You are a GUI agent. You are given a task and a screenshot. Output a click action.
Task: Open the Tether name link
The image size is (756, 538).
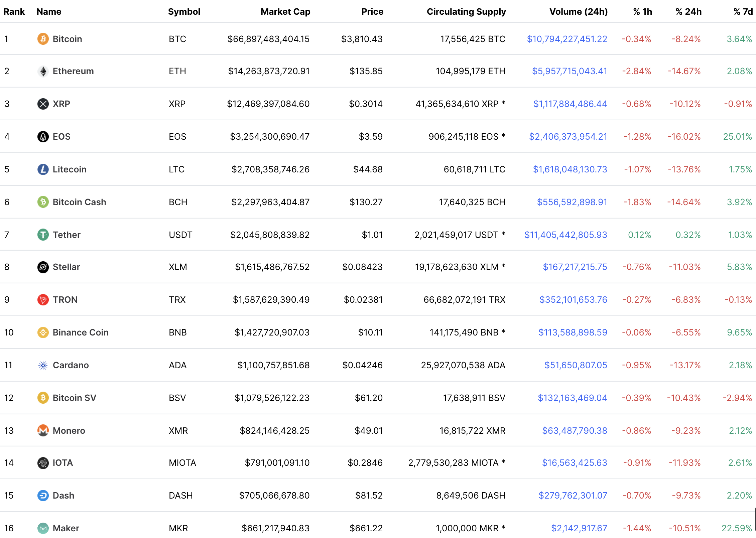tap(67, 235)
